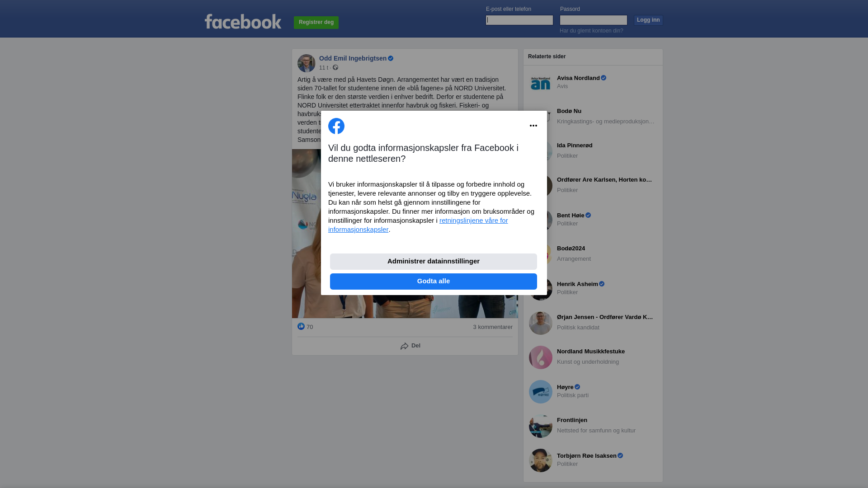868x488 pixels.
Task: Click the Registrer deg button
Action: [316, 23]
